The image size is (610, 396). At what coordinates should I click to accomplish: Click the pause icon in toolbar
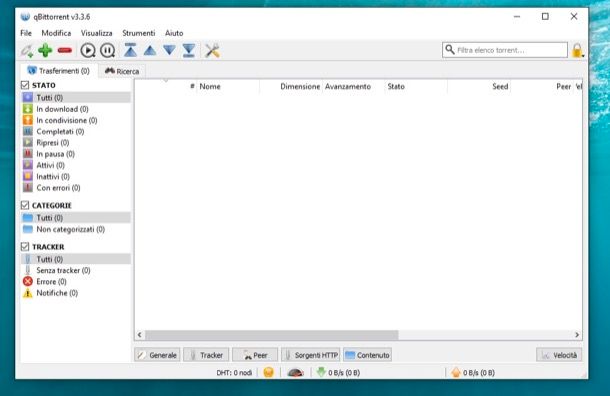point(107,51)
